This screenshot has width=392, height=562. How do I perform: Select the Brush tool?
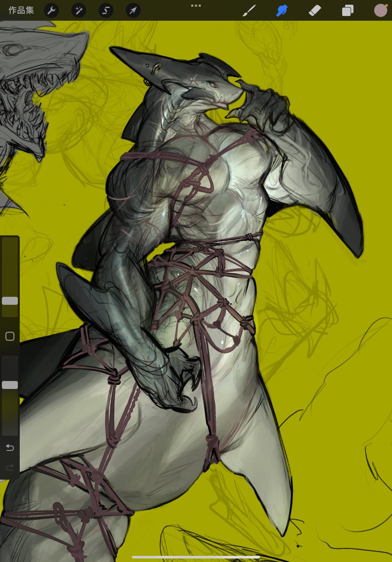pyautogui.click(x=250, y=10)
